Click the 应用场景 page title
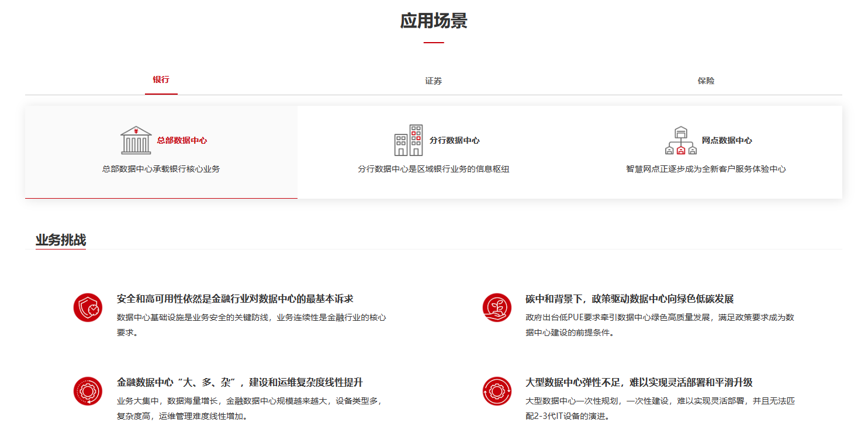868x440 pixels. [434, 21]
